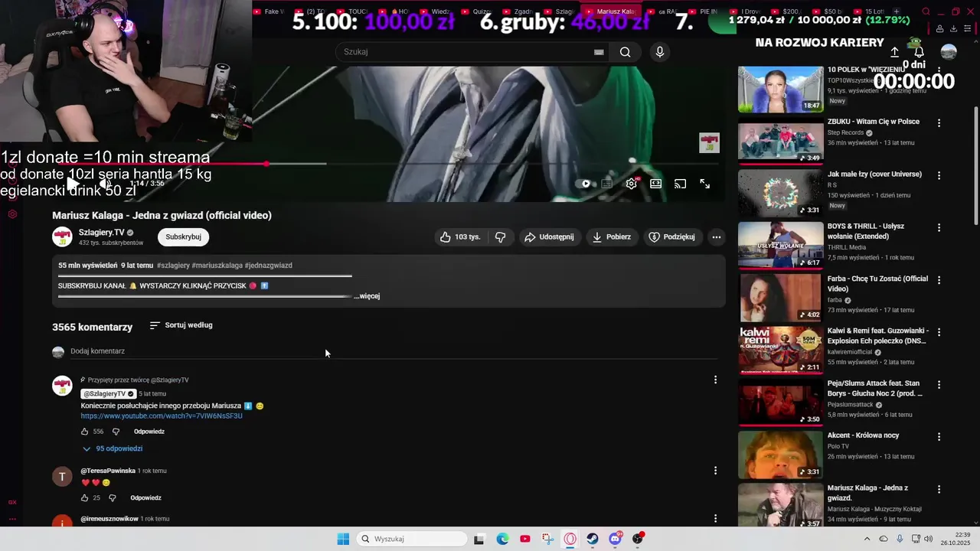Viewport: 980px width, 551px height.
Task: Open player settings gear
Action: coord(632,184)
